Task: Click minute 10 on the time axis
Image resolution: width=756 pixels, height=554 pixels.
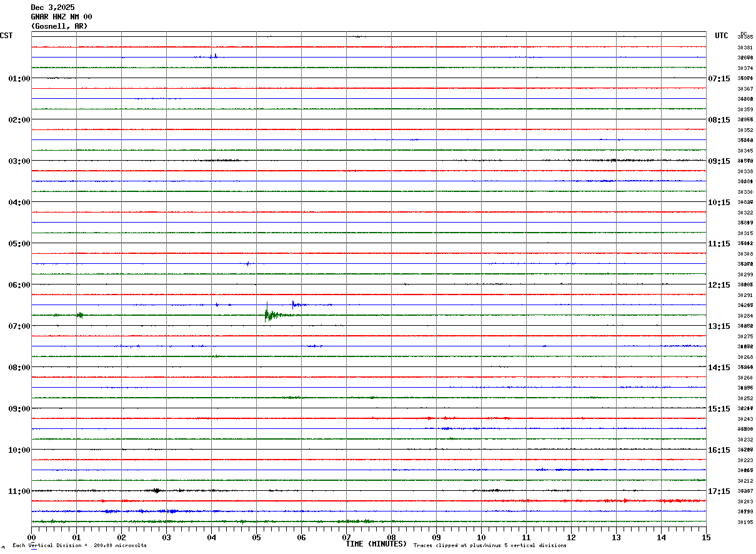Action: coord(481,537)
